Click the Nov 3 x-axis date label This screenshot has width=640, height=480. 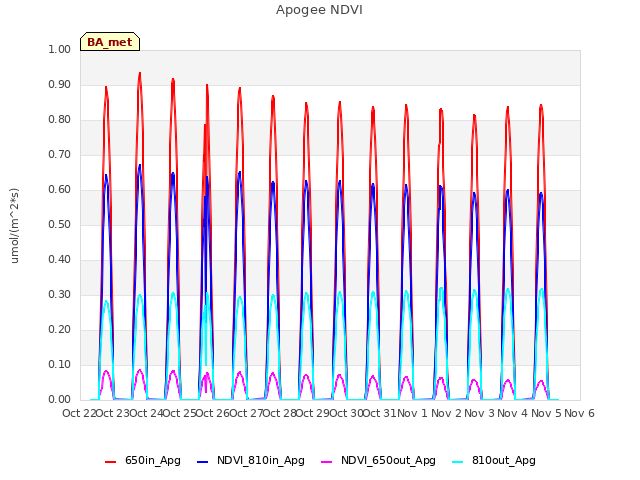pos(480,413)
